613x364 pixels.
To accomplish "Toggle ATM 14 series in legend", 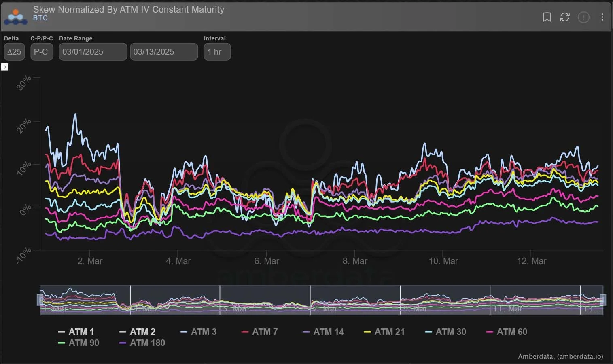I will [x=323, y=332].
